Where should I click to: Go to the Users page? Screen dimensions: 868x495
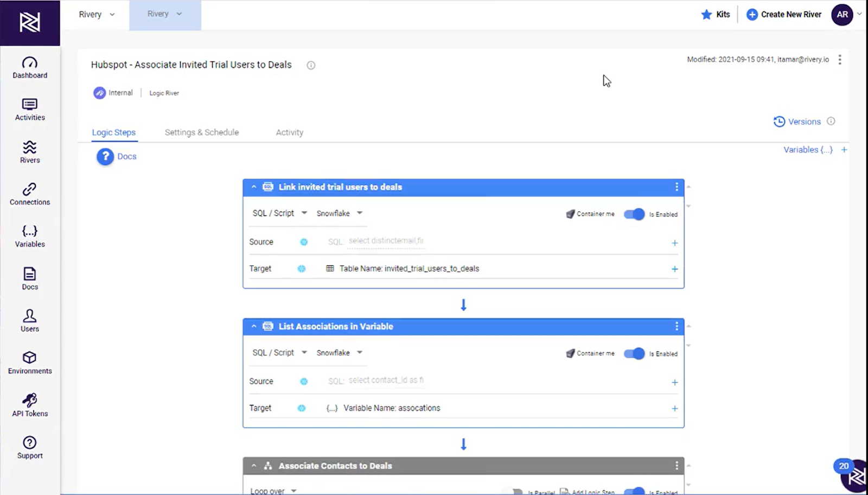30,321
